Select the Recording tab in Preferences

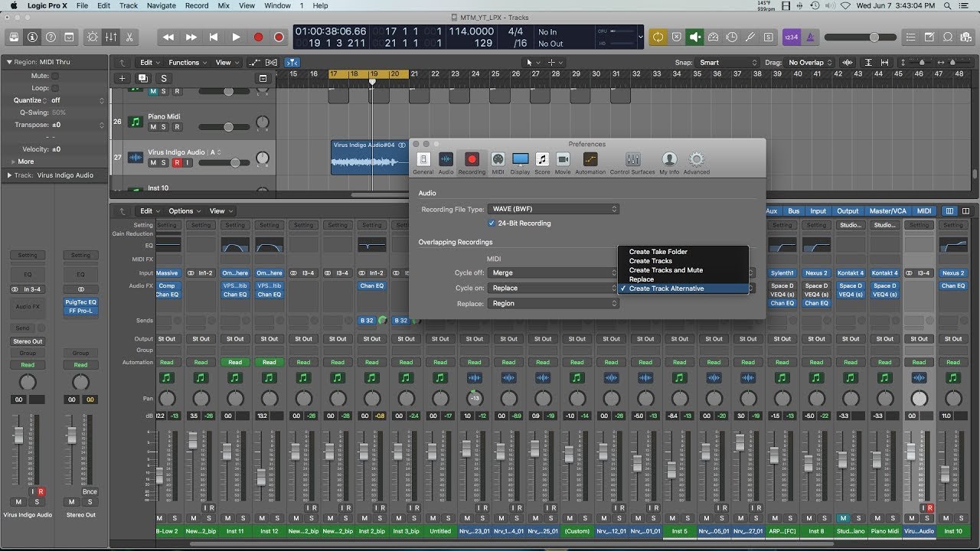472,163
